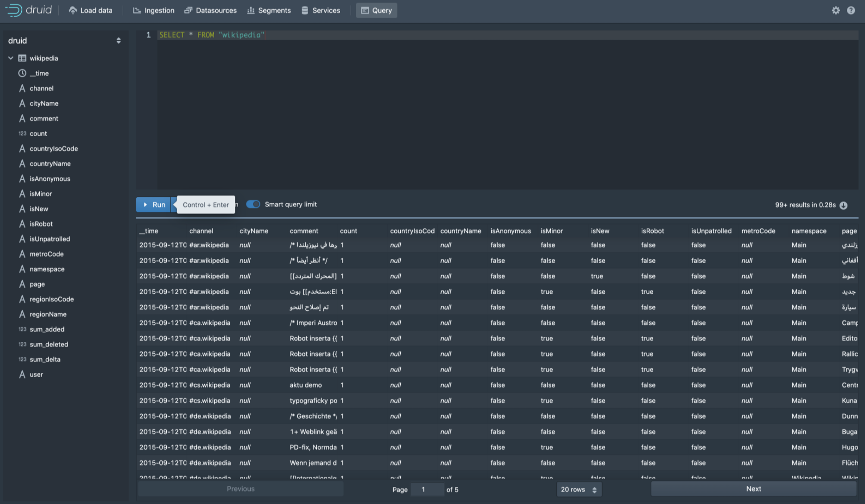Image resolution: width=865 pixels, height=504 pixels.
Task: Click the string icon beside namespace
Action: pos(22,269)
